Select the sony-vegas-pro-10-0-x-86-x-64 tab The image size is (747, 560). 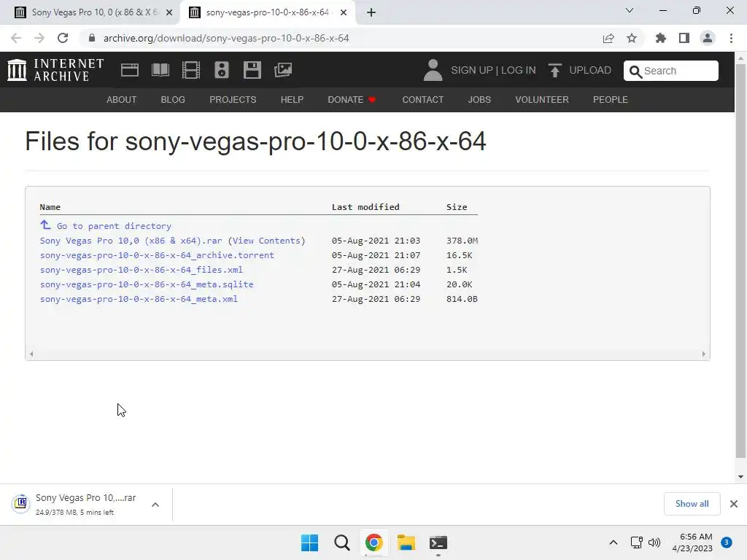267,12
